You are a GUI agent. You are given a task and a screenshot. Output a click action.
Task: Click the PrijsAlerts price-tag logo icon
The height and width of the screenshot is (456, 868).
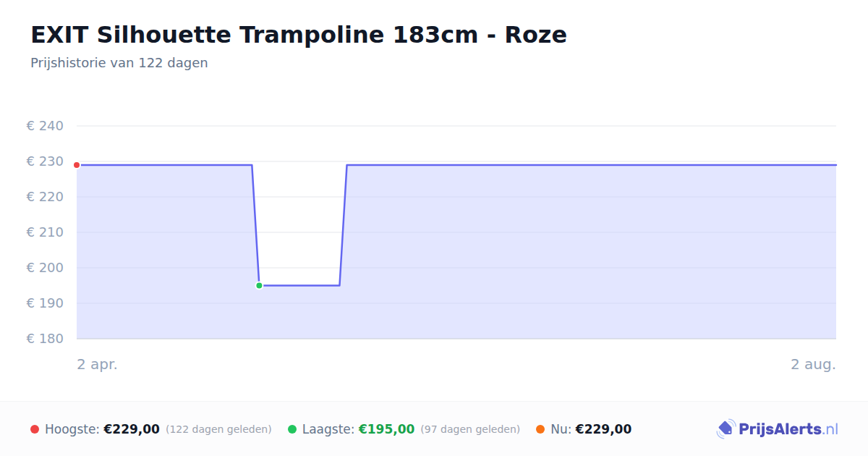coord(726,429)
